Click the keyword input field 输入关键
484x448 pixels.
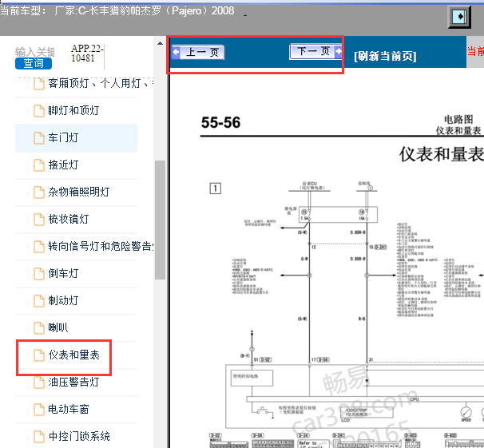(x=35, y=52)
